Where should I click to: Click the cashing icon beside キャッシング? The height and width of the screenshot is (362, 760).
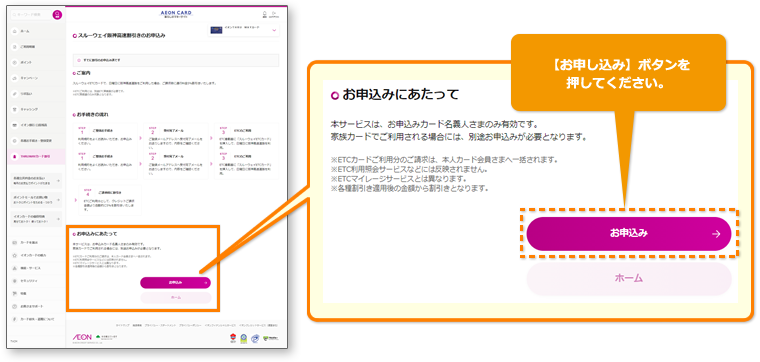15,110
